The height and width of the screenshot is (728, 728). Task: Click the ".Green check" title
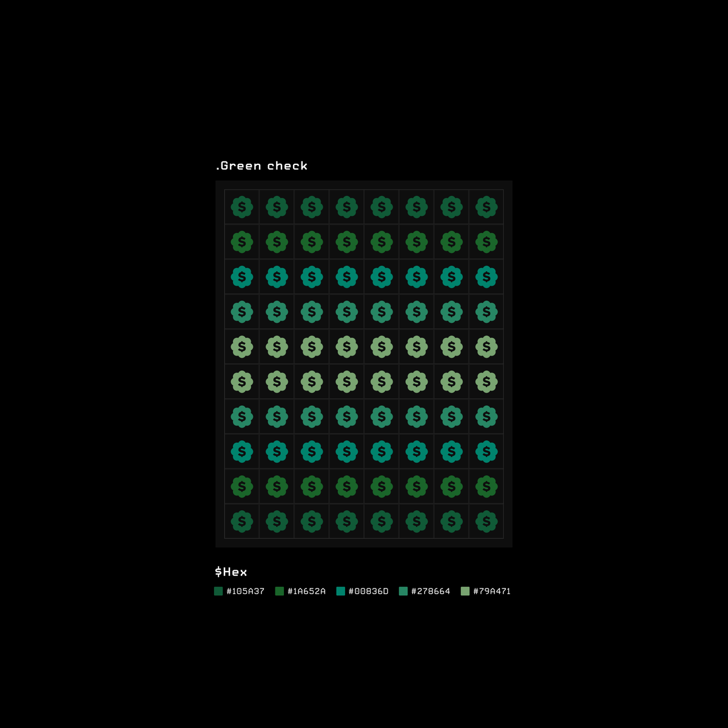point(261,166)
